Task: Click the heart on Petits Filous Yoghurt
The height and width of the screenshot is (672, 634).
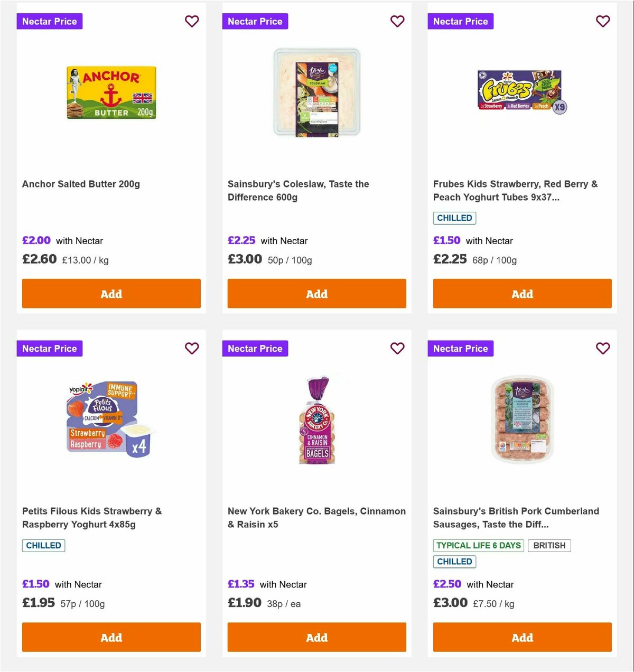Action: coord(192,348)
